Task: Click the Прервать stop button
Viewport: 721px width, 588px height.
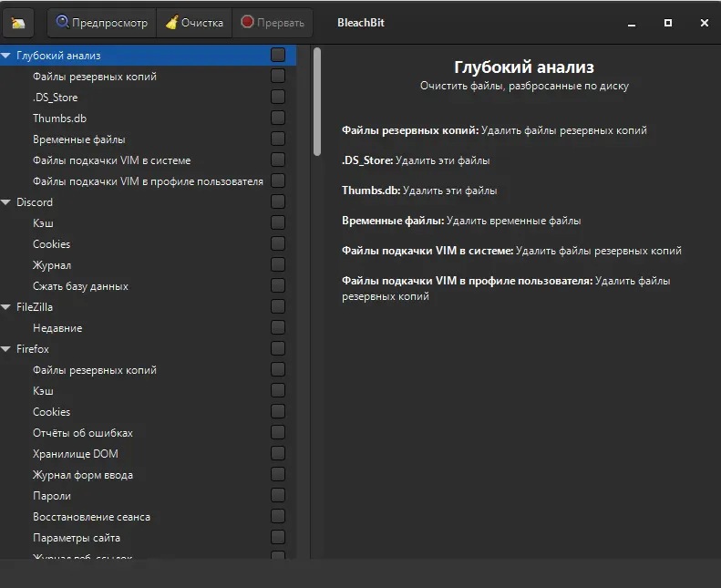Action: click(x=273, y=23)
